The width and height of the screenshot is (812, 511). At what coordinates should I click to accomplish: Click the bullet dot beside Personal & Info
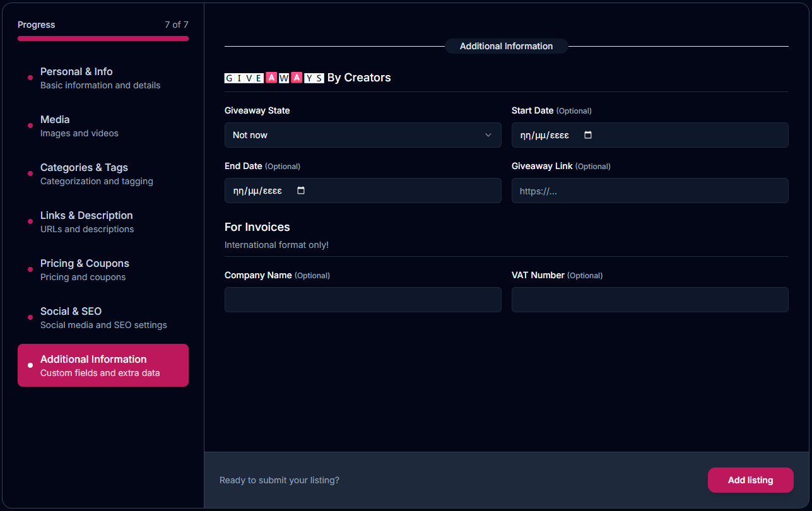pyautogui.click(x=30, y=78)
